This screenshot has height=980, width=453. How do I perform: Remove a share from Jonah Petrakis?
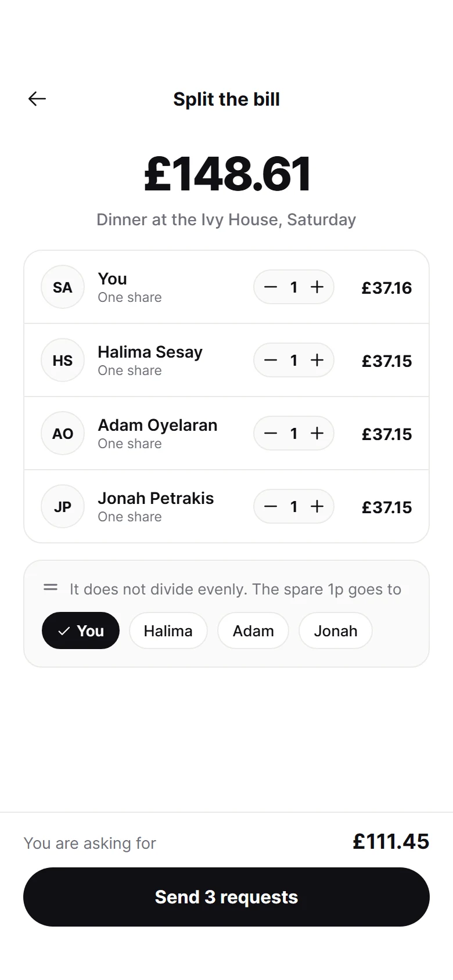(271, 506)
